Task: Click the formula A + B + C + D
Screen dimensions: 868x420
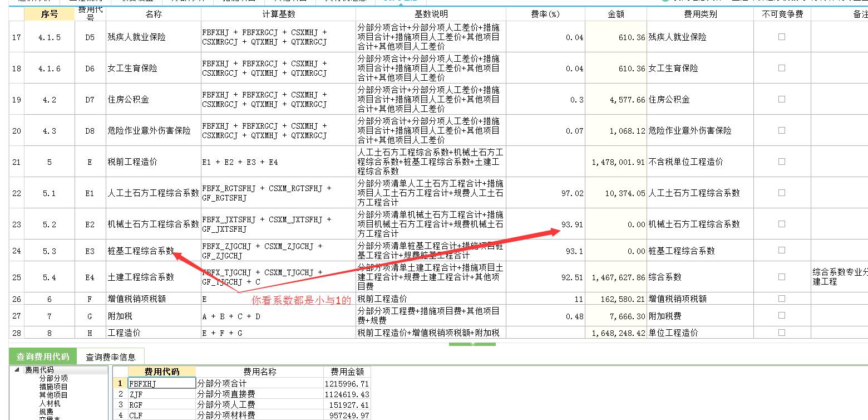Action: coord(278,316)
